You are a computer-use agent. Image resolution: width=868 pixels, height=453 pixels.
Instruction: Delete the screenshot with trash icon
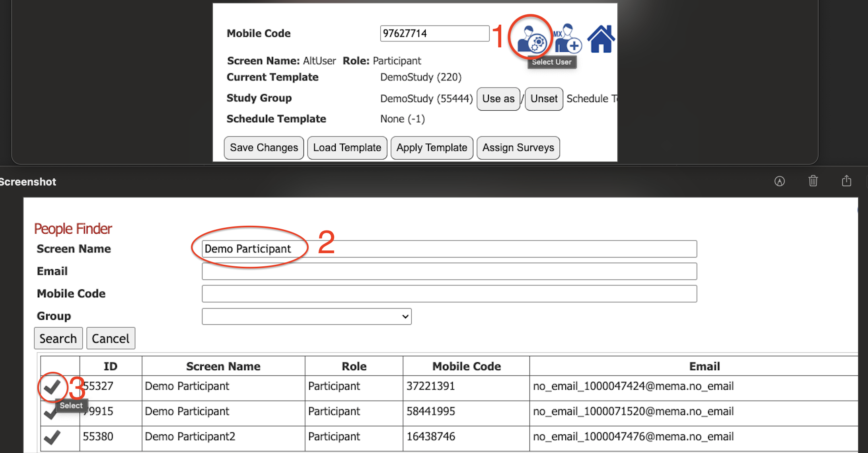813,181
